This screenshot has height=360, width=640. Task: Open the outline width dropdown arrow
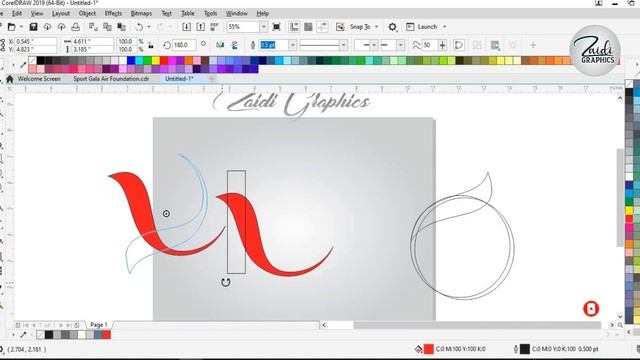point(292,45)
